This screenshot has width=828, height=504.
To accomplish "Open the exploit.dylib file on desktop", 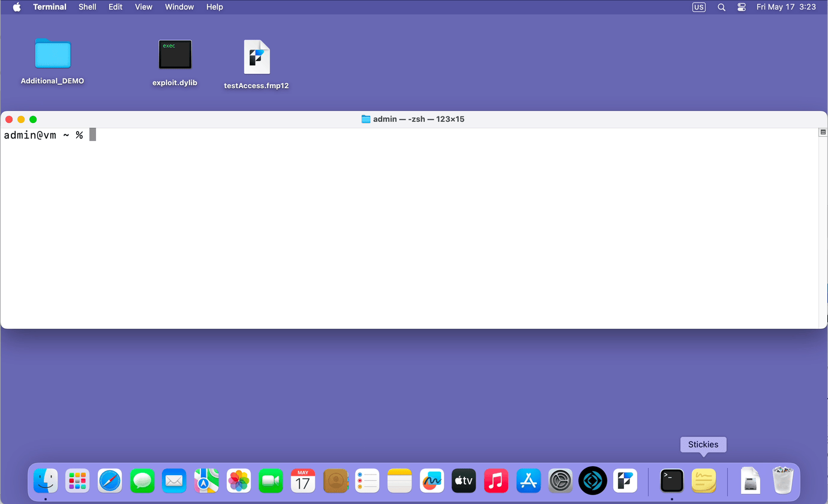I will pos(175,55).
